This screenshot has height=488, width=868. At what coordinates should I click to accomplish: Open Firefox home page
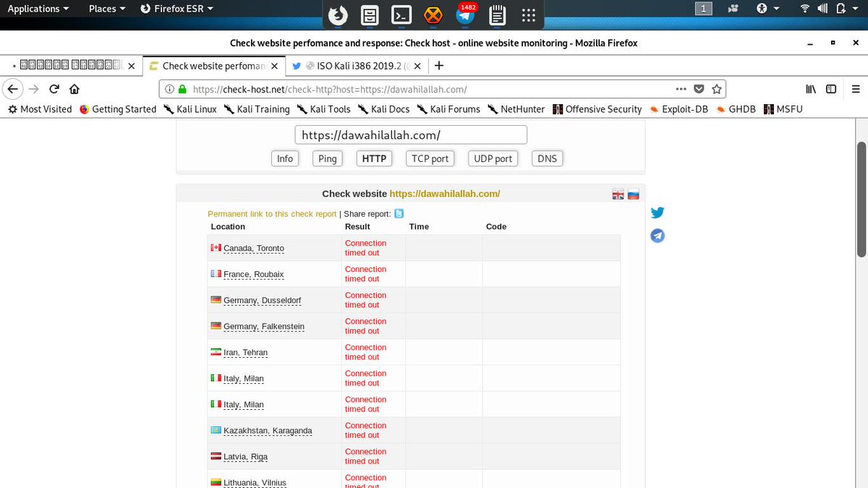74,89
